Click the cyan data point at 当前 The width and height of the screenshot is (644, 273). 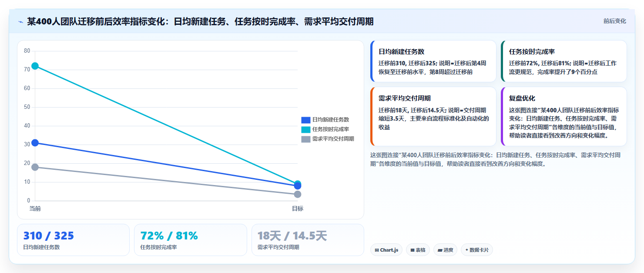35,66
